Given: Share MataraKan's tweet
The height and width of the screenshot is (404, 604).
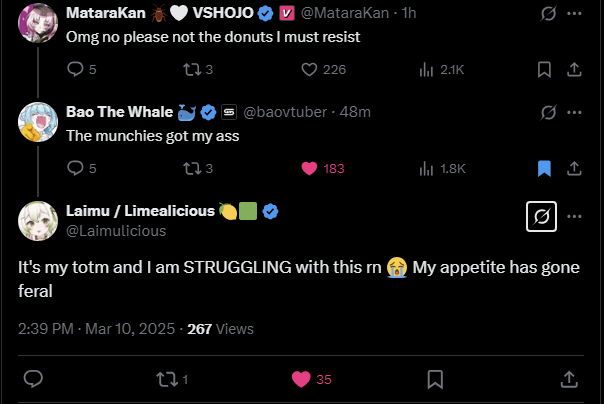Looking at the screenshot, I should [x=574, y=69].
